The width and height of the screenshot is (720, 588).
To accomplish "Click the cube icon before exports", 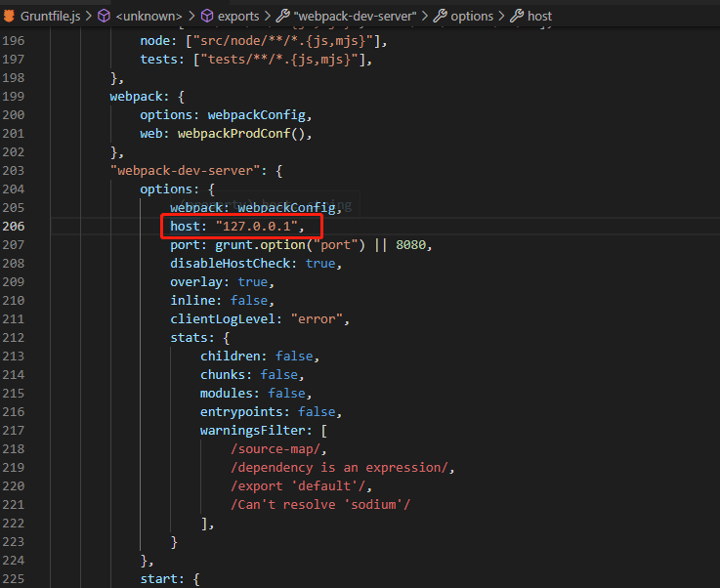I will tap(207, 16).
